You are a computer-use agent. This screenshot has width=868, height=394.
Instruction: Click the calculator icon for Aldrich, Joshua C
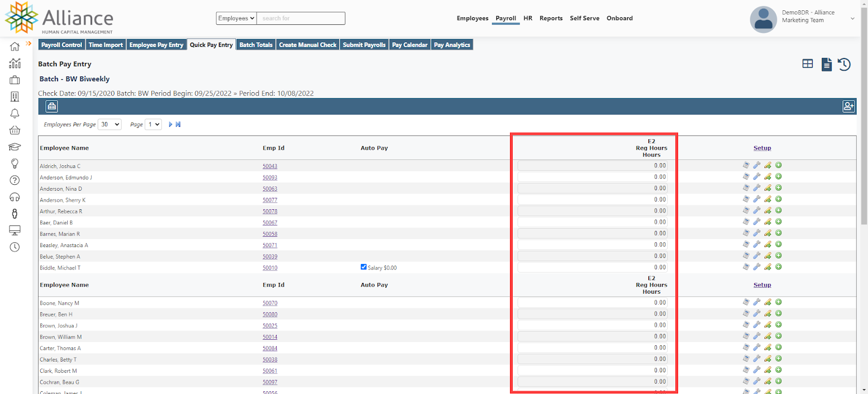(x=746, y=165)
